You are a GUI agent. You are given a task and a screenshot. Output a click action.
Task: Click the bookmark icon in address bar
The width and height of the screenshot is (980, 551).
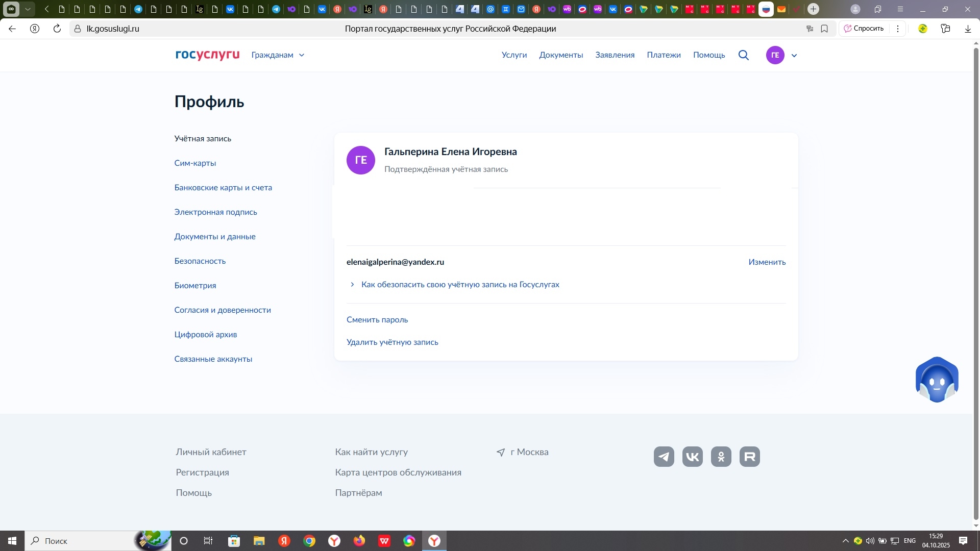point(824,29)
